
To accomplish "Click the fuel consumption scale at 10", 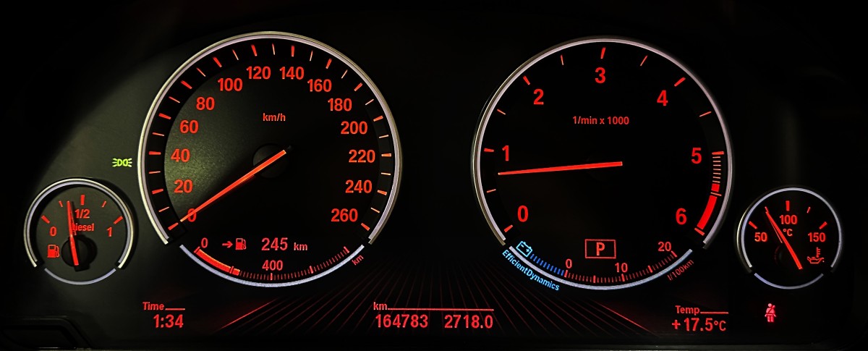I will [620, 268].
